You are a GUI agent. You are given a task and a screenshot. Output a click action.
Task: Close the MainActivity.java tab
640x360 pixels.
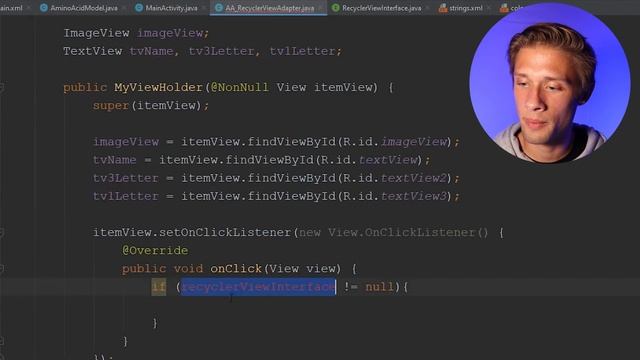[204, 8]
